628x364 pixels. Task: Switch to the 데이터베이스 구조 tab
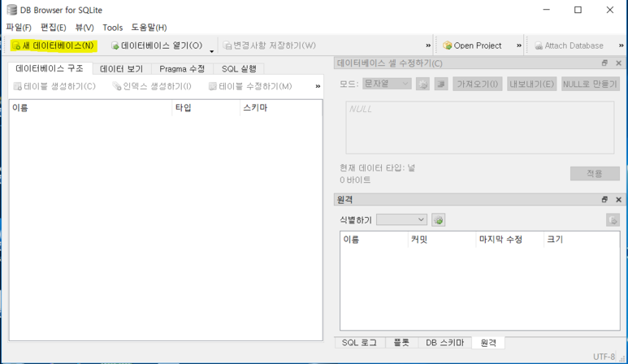tap(50, 68)
